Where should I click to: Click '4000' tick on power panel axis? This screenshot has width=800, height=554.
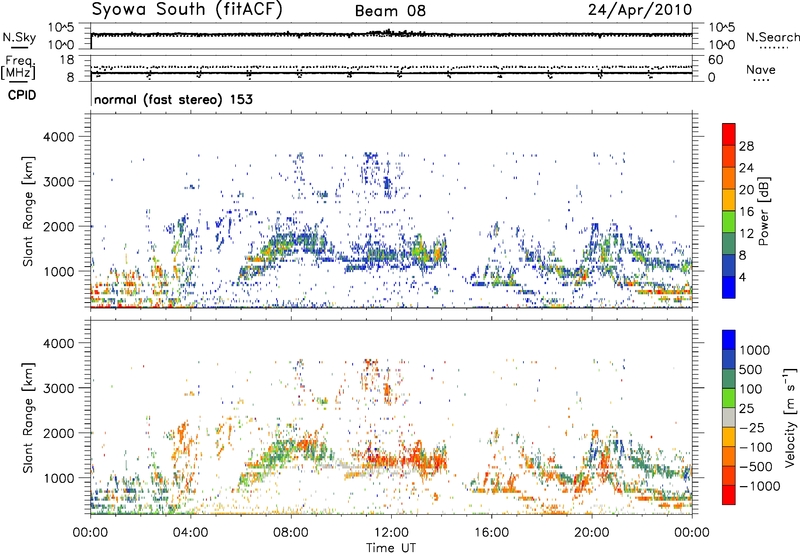pos(58,137)
